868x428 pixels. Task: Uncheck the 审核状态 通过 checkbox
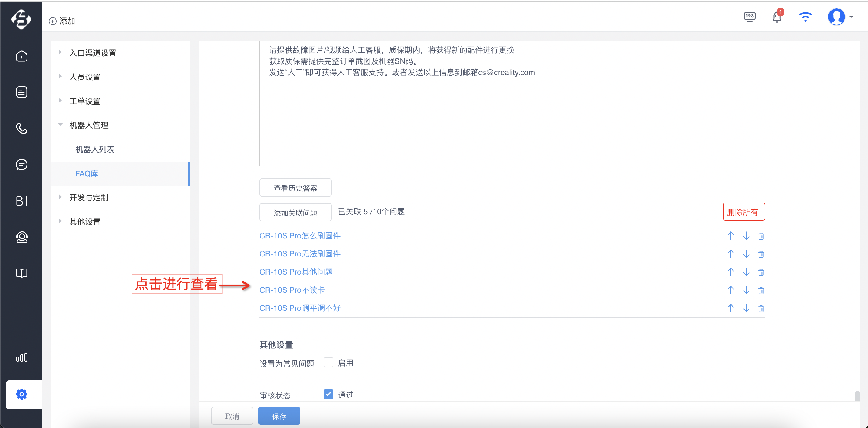[328, 394]
